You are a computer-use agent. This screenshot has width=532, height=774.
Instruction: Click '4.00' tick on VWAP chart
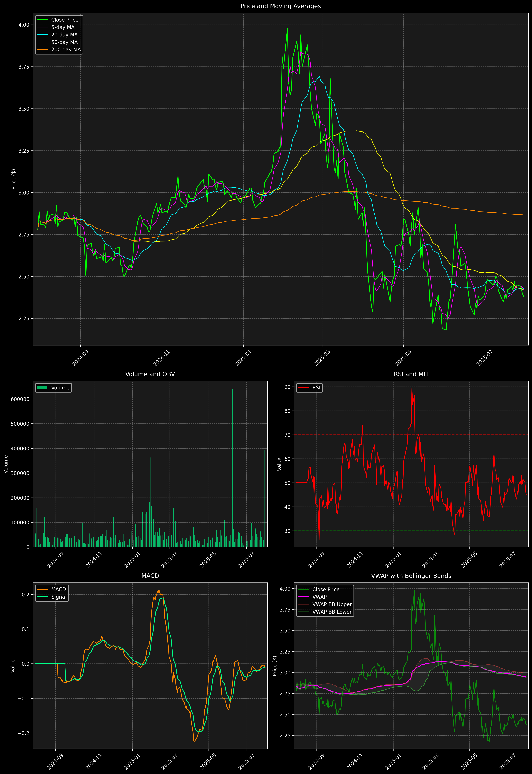point(285,589)
